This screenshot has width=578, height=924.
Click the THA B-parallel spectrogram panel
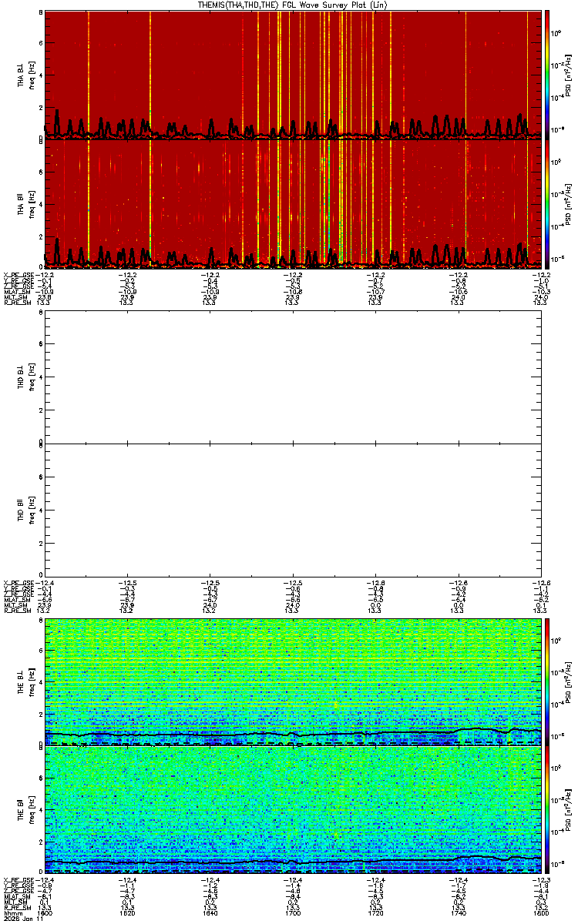click(x=293, y=204)
